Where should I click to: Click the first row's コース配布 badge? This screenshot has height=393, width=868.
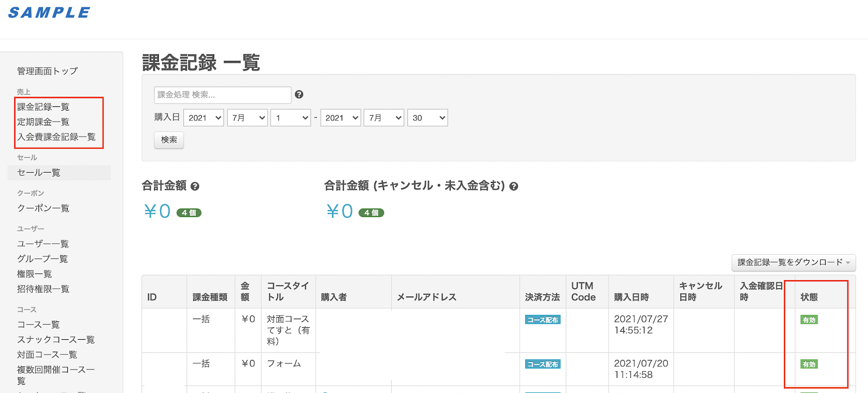542,320
